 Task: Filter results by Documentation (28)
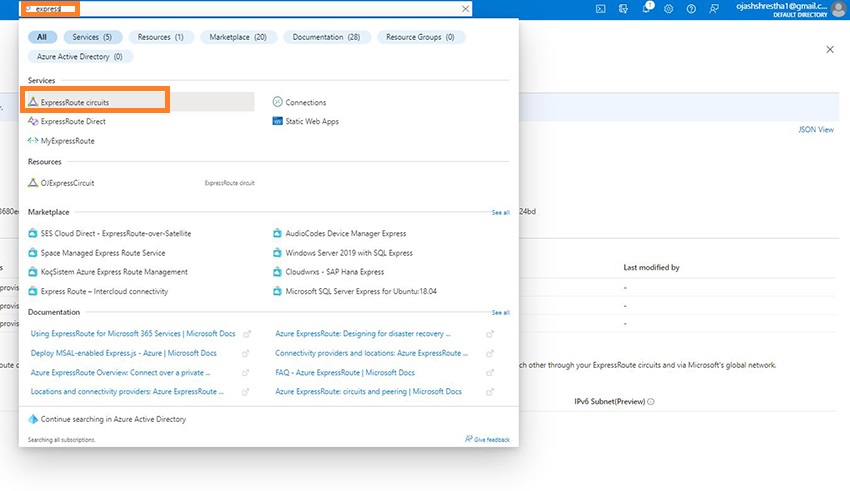point(327,37)
